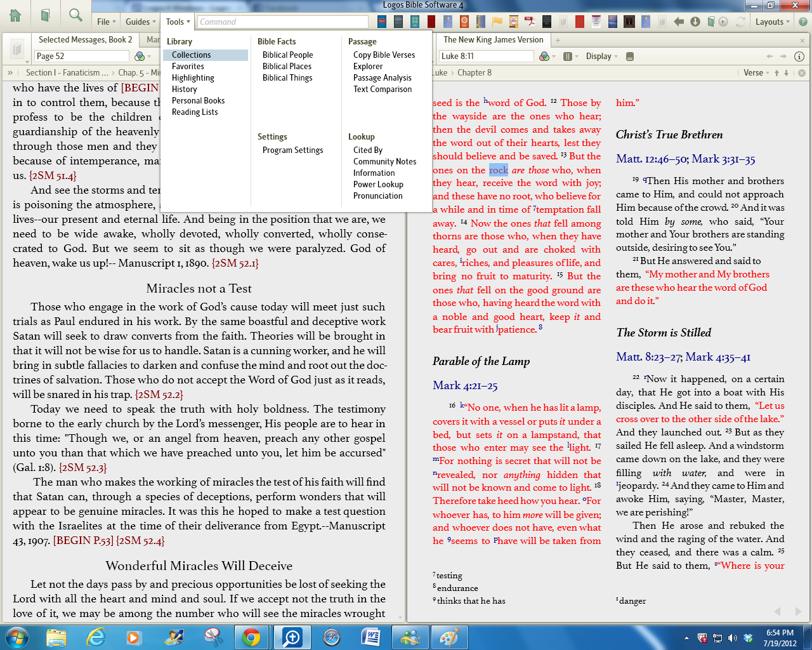Open Highlighting from the Tools menu

(193, 78)
